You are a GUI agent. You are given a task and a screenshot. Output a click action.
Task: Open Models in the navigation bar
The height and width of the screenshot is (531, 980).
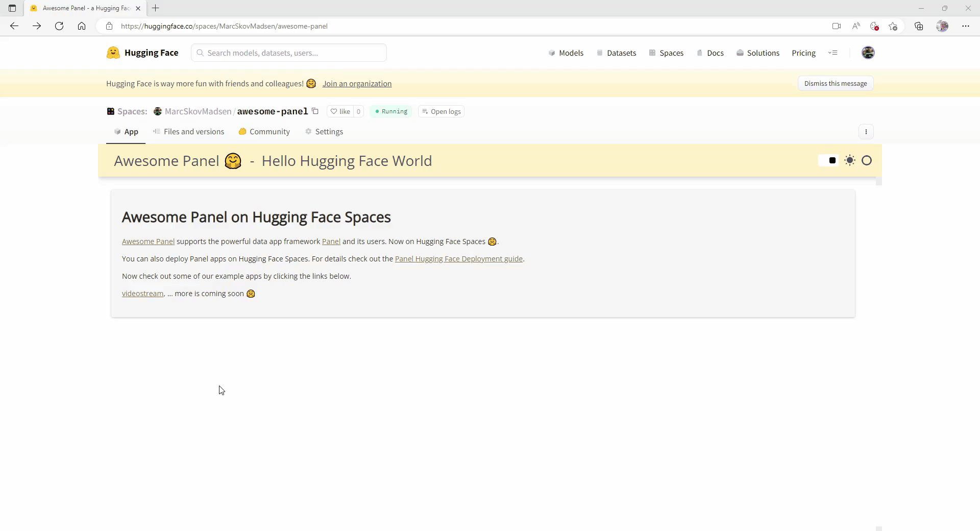[x=566, y=53]
